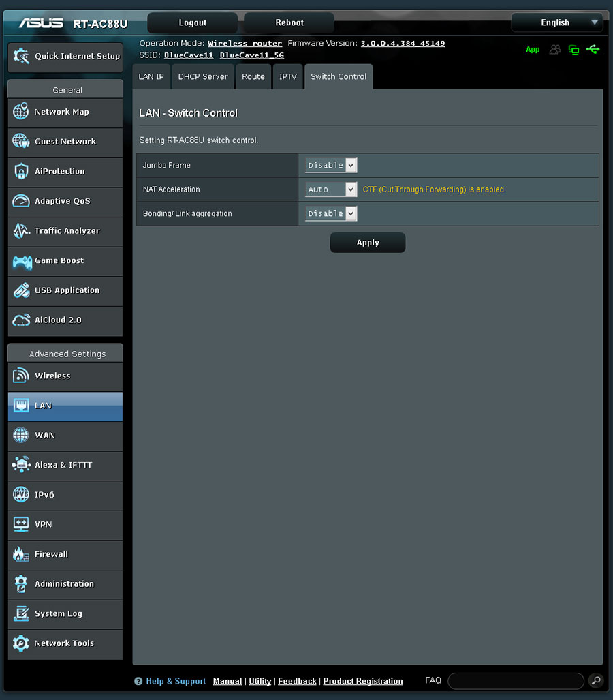Click the Help & Support link text
This screenshot has width=613, height=700.
coord(176,681)
